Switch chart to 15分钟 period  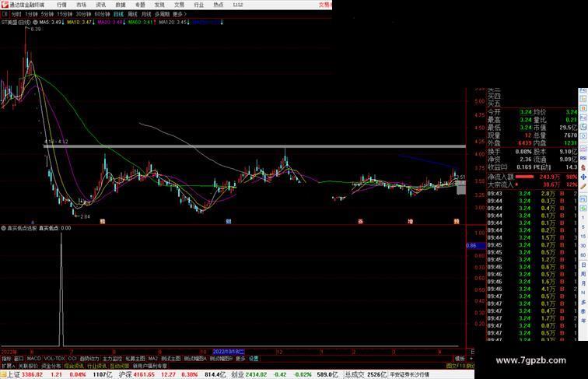pyautogui.click(x=65, y=14)
